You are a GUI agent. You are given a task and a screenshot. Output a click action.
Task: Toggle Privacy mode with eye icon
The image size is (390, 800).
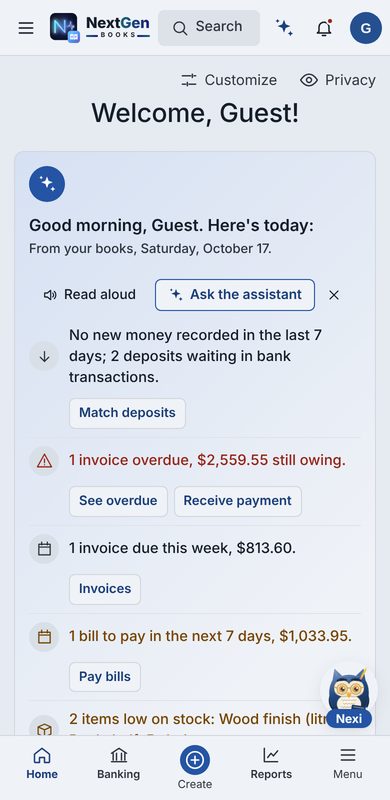click(x=337, y=80)
